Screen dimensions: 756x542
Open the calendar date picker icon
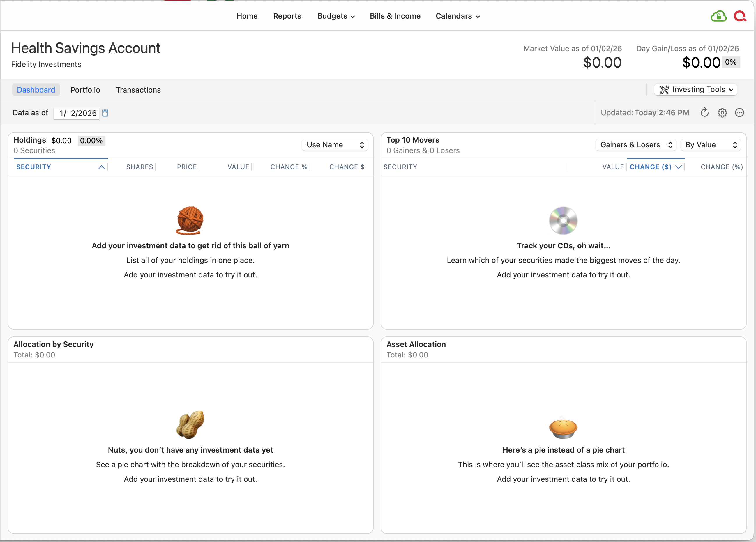[x=105, y=113]
